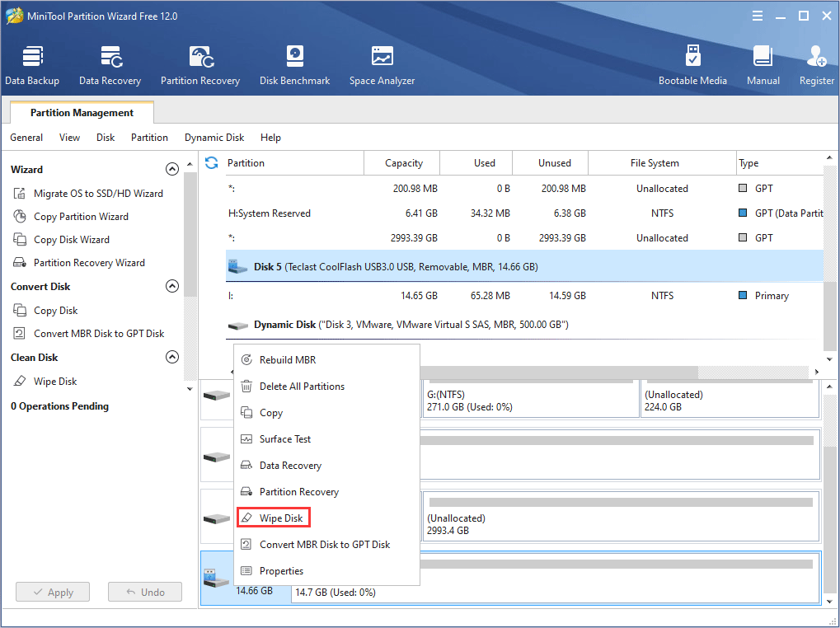Sort by the File System column header
Viewport: 840px width, 628px height.
coord(663,162)
